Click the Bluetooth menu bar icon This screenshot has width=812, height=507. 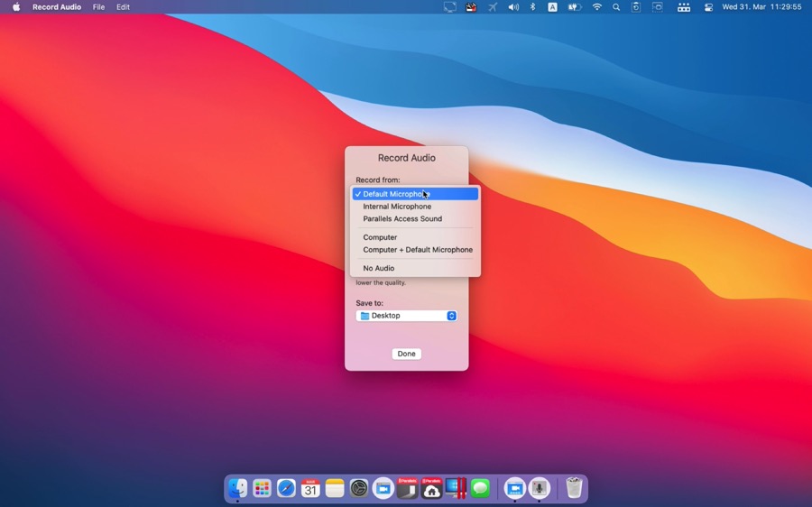coord(532,7)
